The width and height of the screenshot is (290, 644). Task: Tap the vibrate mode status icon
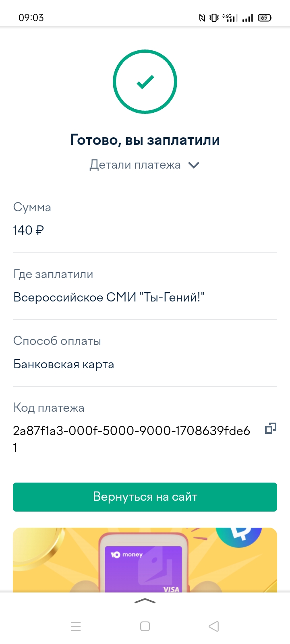tap(214, 18)
